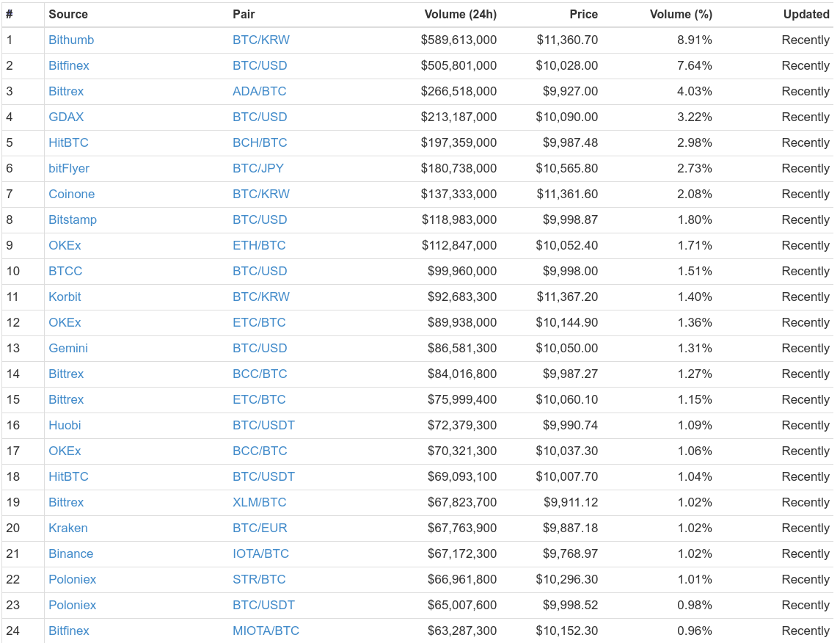The width and height of the screenshot is (840, 643).
Task: Open the Bithumb exchange link
Action: (71, 40)
